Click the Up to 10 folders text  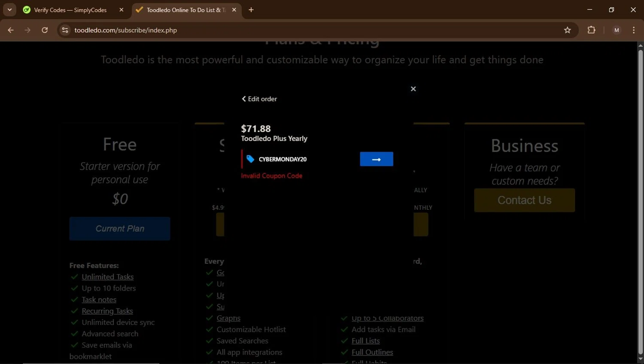tap(109, 288)
